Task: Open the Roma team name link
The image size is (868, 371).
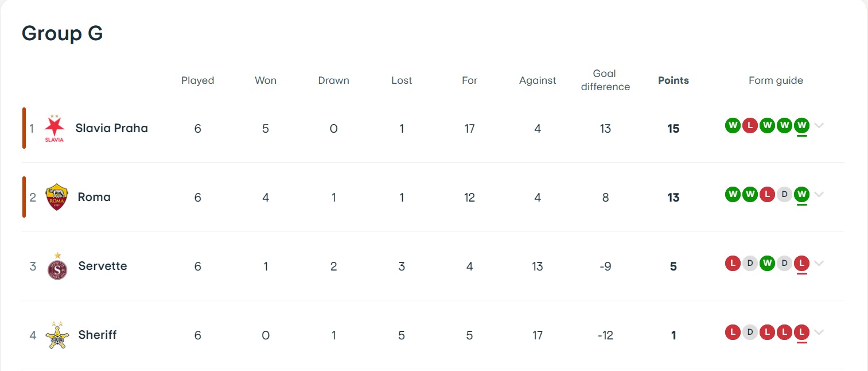Action: click(x=94, y=197)
